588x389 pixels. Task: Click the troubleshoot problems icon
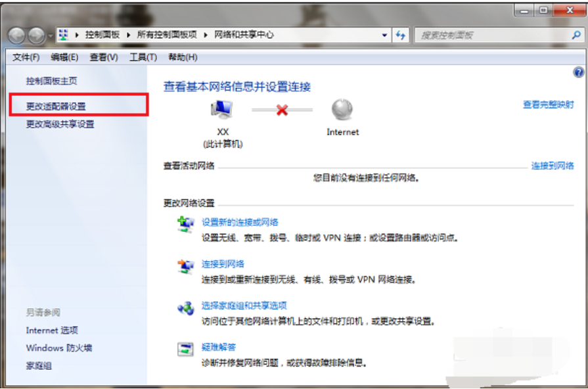point(185,349)
